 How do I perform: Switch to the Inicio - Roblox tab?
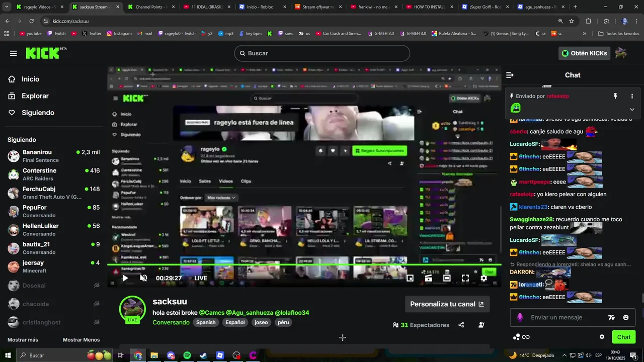[x=262, y=7]
